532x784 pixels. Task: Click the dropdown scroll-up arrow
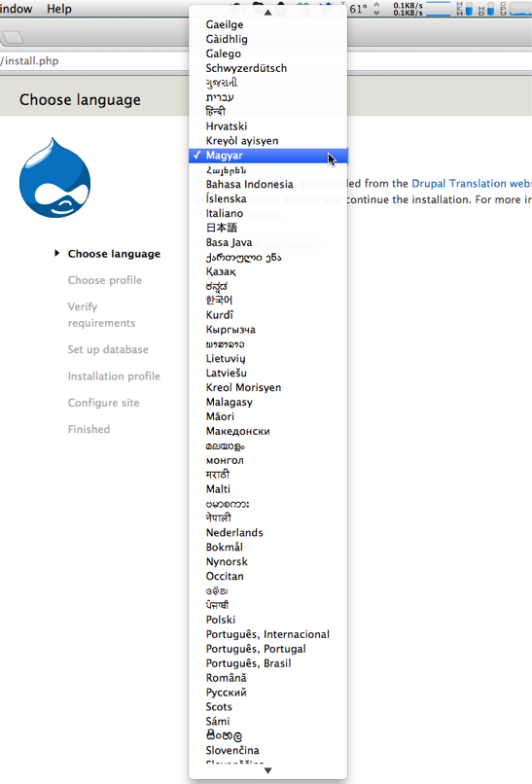(268, 12)
